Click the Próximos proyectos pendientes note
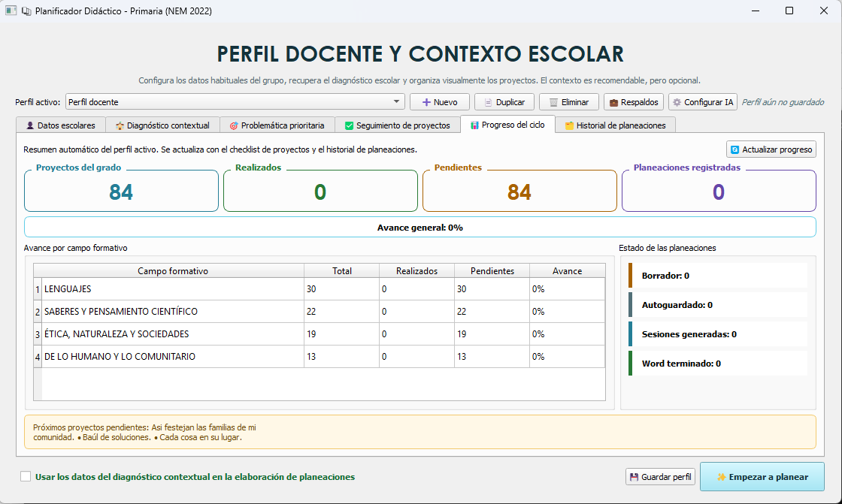The width and height of the screenshot is (842, 504). 420,432
